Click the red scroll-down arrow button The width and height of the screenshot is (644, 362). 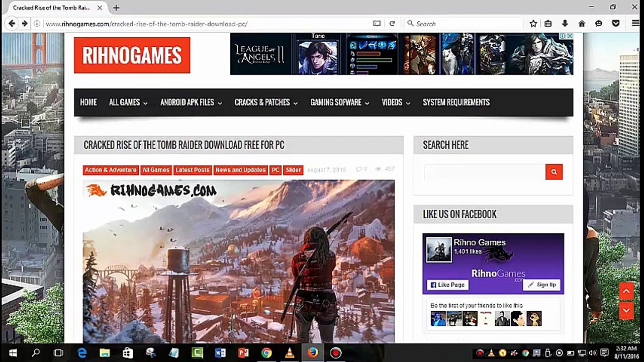626,310
